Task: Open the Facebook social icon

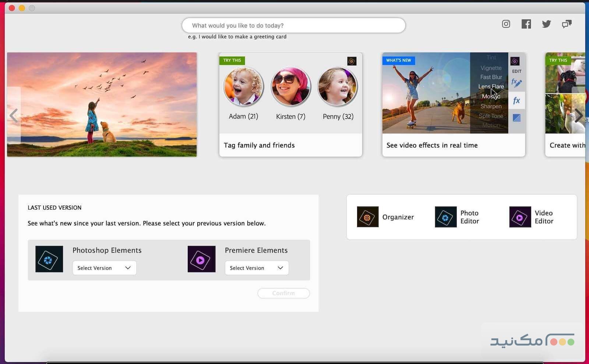Action: (526, 24)
